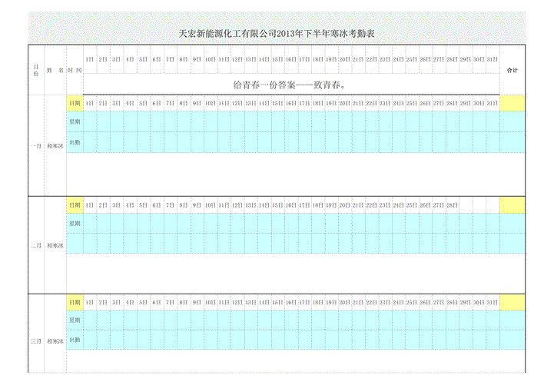Click 31日 in the top header row

493,59
